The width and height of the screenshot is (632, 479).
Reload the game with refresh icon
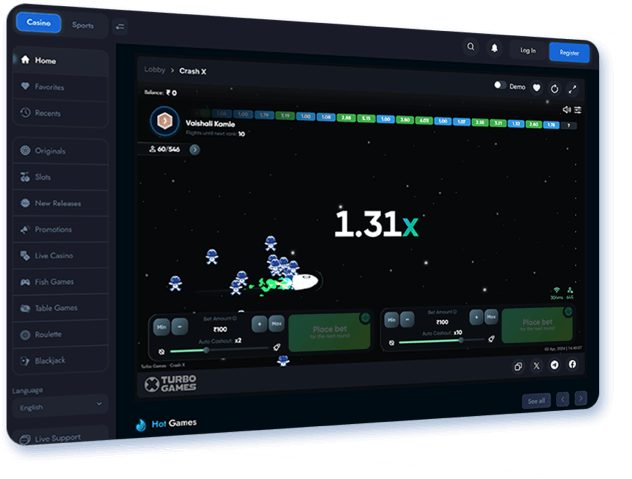click(555, 89)
